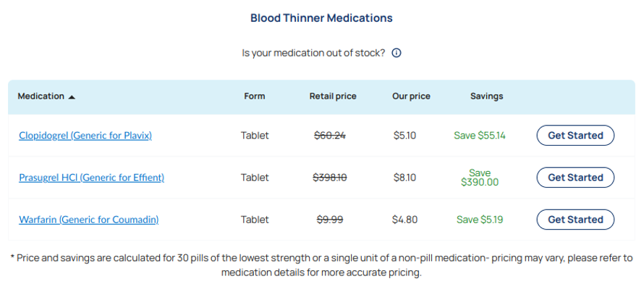Click 'Is your medication out of stock?' text

314,53
